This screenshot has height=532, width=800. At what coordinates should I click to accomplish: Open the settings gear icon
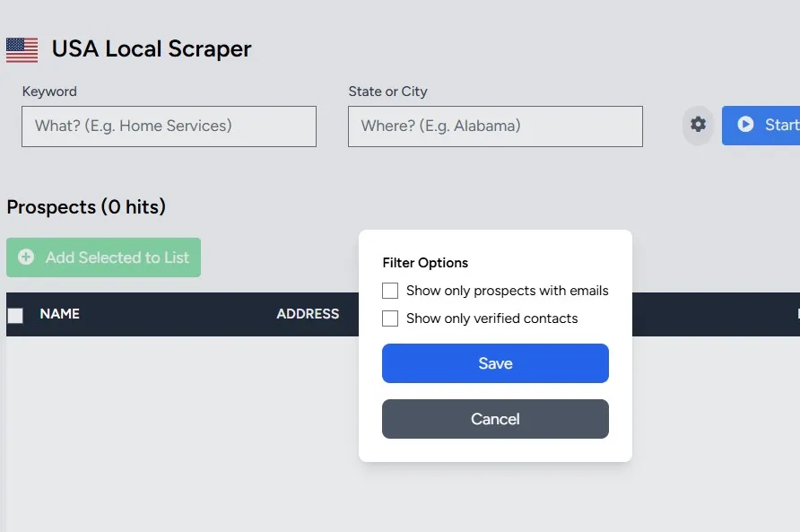click(698, 126)
